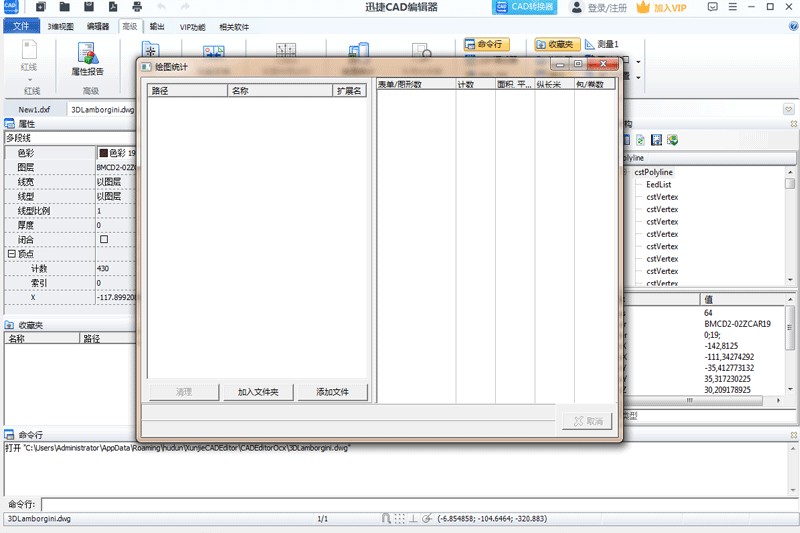The width and height of the screenshot is (800, 533).
Task: Toggle the 收藏夹 favorites panel button
Action: point(557,44)
